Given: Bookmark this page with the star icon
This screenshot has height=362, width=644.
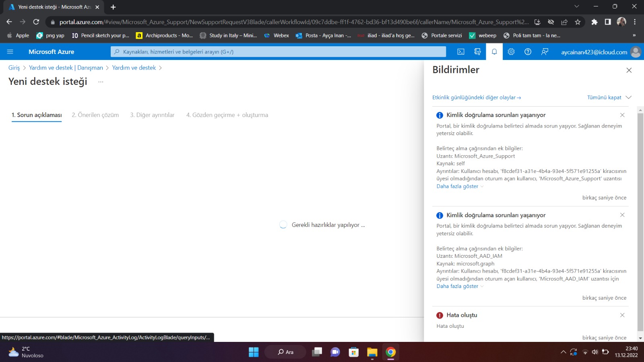Looking at the screenshot, I should pos(578,22).
